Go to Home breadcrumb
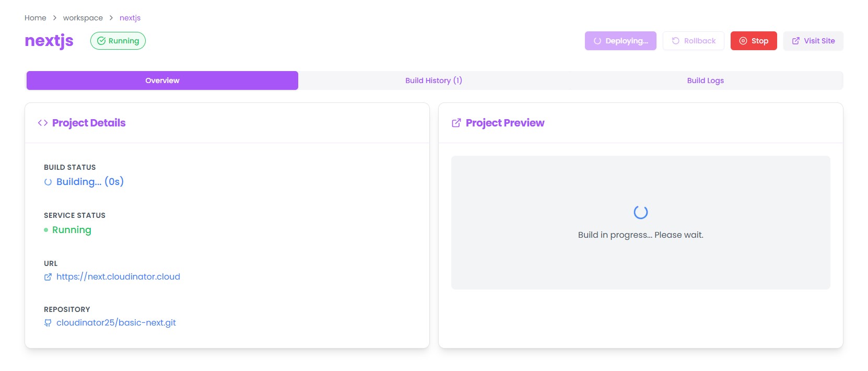The height and width of the screenshot is (371, 868). (x=36, y=18)
